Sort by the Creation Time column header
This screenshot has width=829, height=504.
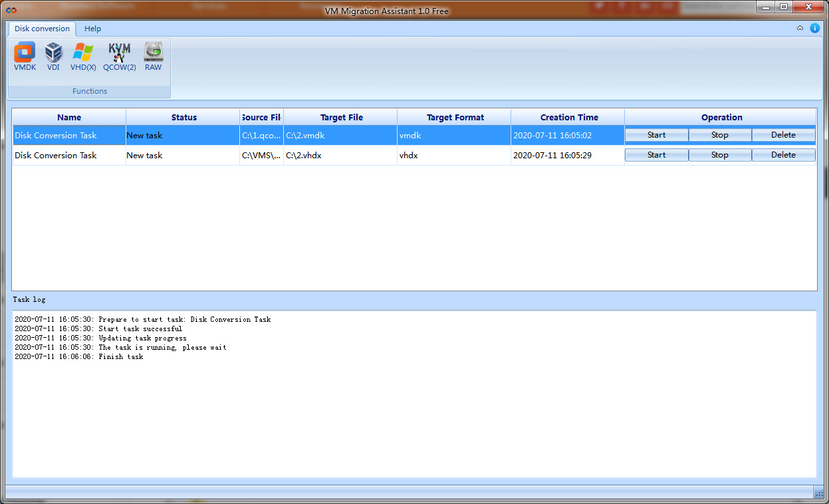[568, 117]
